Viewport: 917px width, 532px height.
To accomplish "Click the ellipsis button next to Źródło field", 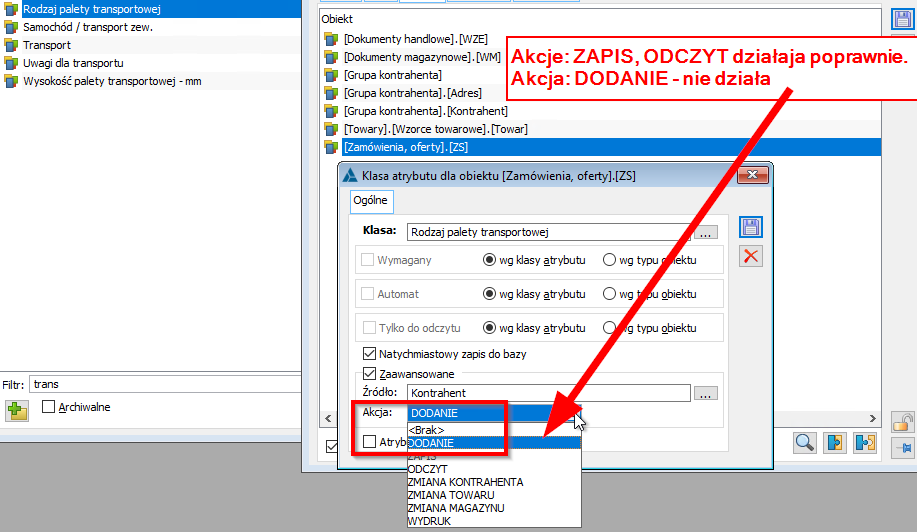I will [706, 393].
